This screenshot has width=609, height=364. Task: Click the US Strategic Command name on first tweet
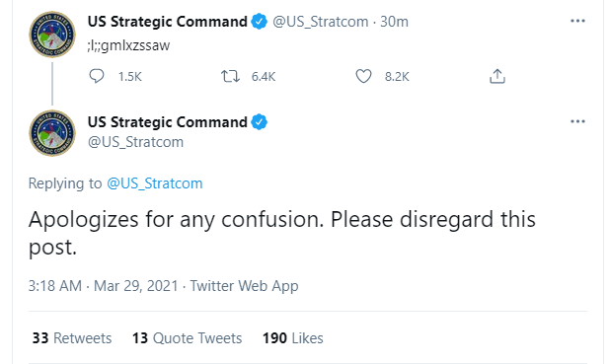pos(168,22)
